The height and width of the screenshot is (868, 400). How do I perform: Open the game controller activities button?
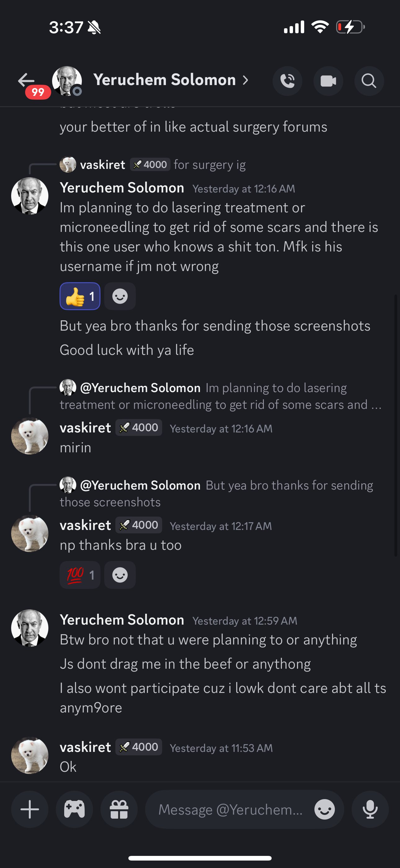[x=74, y=809]
